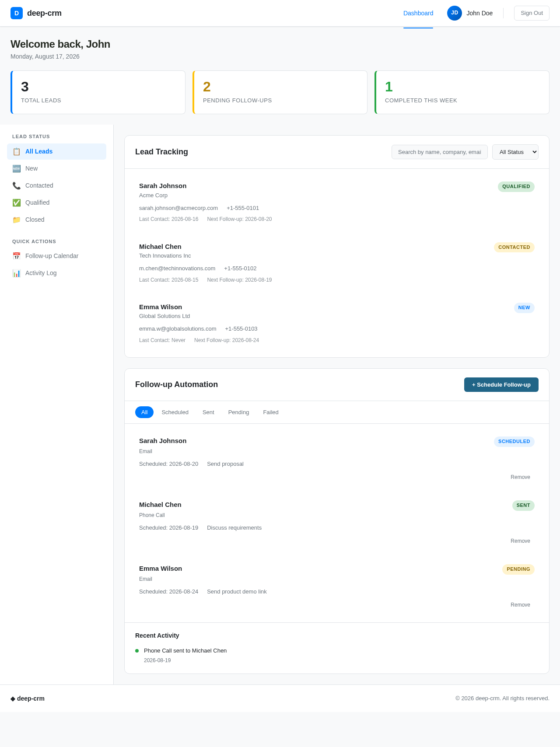The image size is (560, 747).
Task: Open the All Status dropdown
Action: tap(515, 152)
